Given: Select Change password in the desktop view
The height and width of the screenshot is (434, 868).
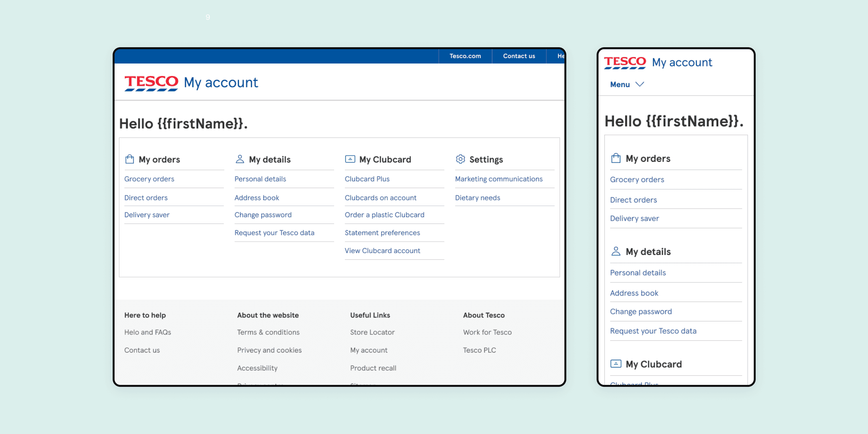Looking at the screenshot, I should point(263,215).
